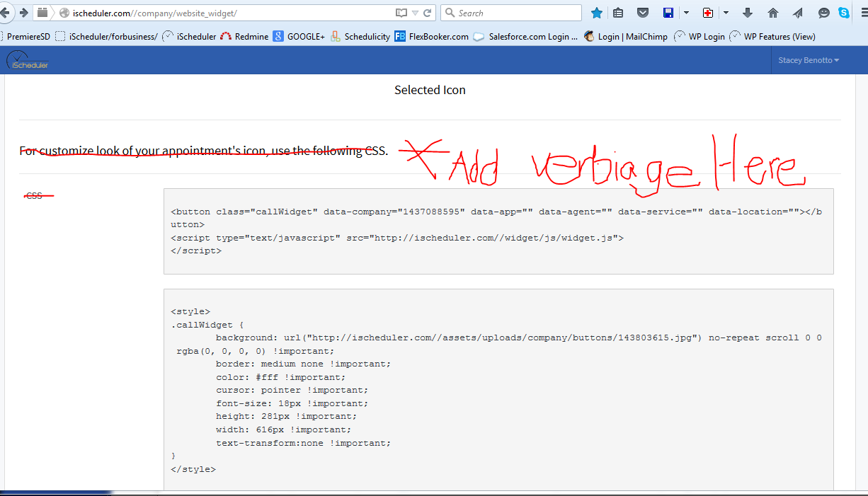
Task: Click the site identity globe icon
Action: coord(64,13)
